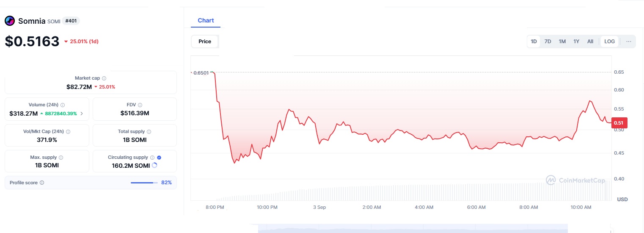The image size is (644, 233).
Task: Switch to the Chart tab
Action: (x=206, y=20)
